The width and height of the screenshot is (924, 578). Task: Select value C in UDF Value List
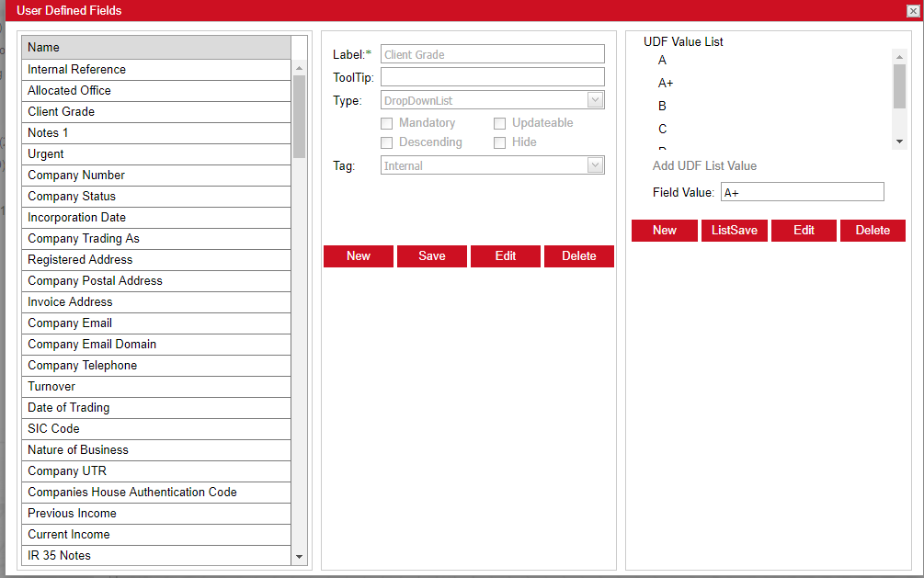pos(662,129)
